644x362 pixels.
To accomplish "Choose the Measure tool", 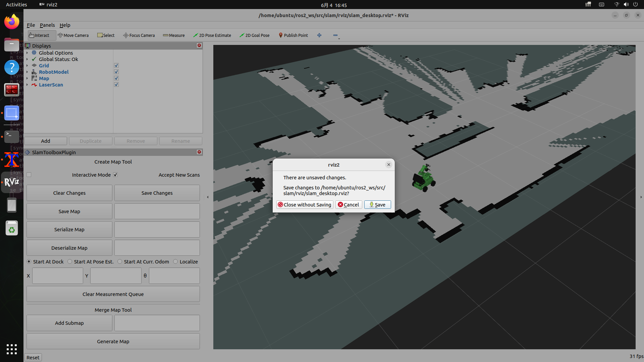I will click(174, 35).
